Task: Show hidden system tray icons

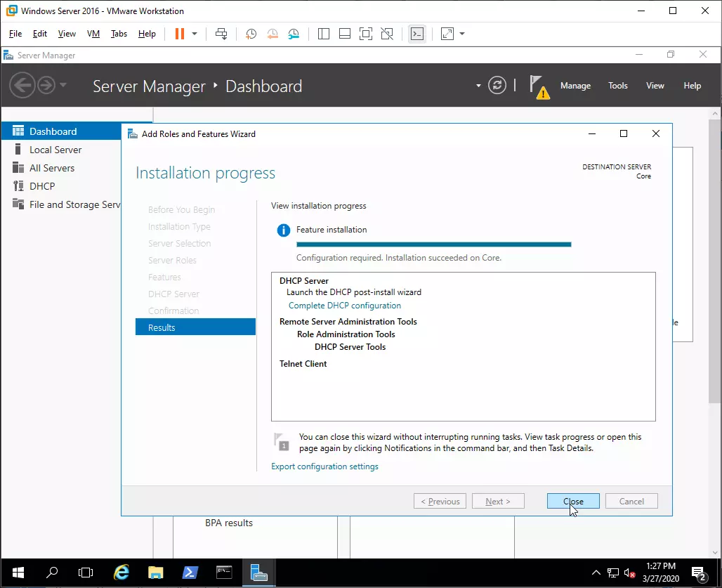Action: pyautogui.click(x=596, y=573)
